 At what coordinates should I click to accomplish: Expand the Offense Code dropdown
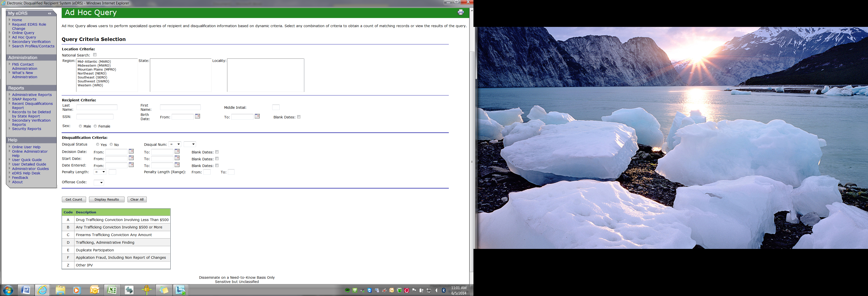pos(99,182)
